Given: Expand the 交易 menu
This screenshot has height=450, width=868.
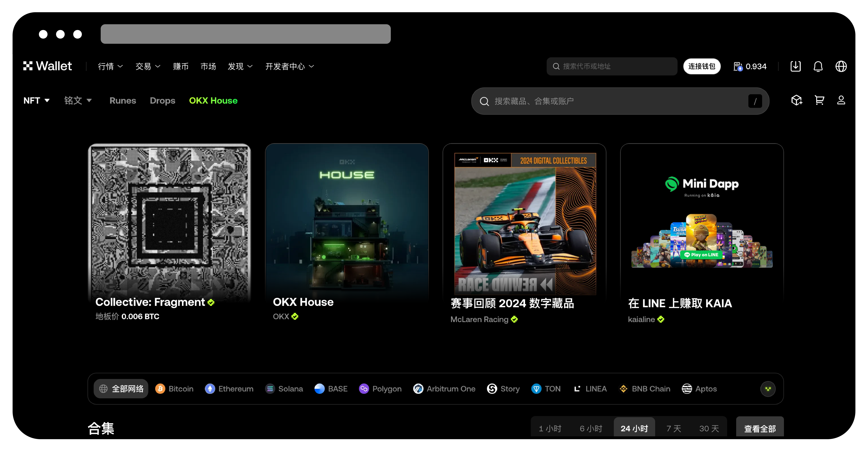Looking at the screenshot, I should (148, 66).
